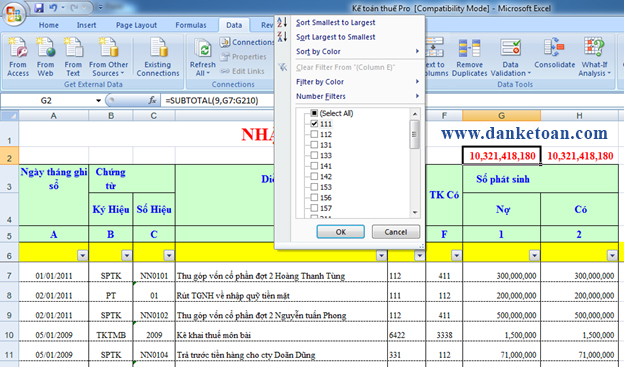
Task: Click Edit Links
Action: pos(242,71)
